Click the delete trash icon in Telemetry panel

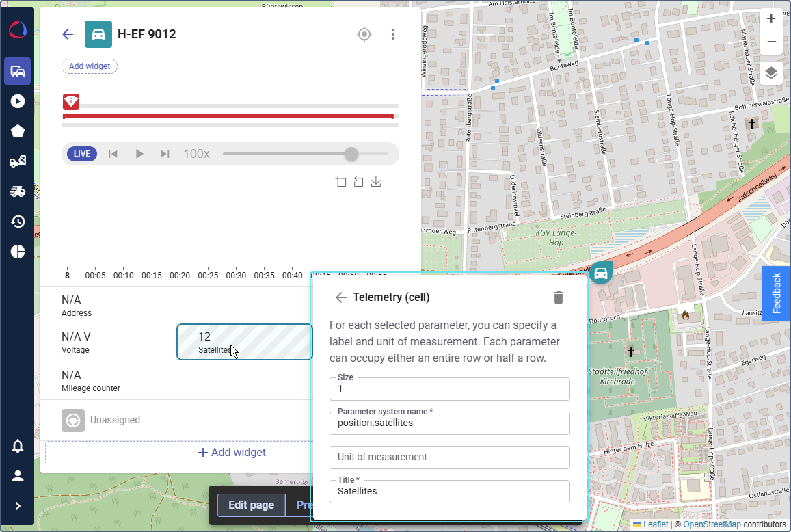click(559, 297)
